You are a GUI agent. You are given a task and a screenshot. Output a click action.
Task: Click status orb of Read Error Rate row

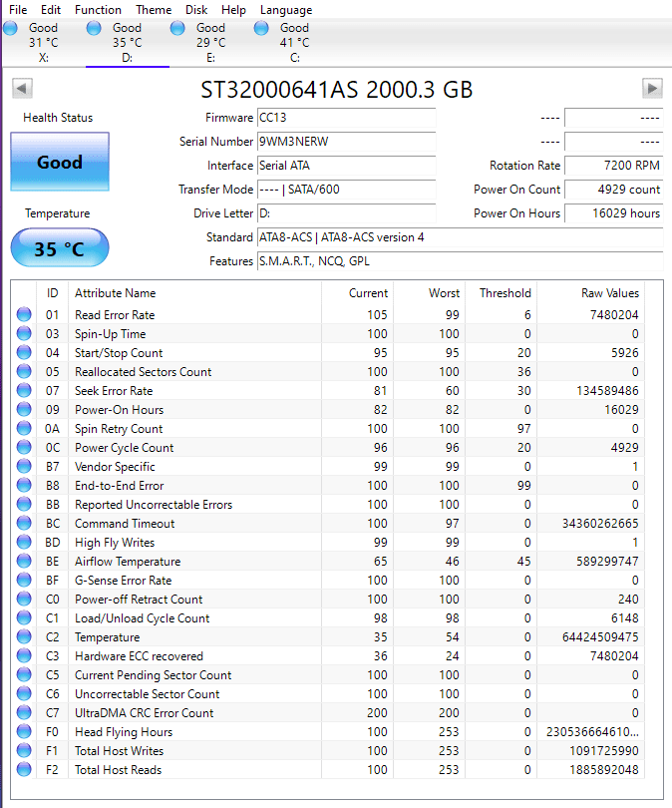point(24,314)
